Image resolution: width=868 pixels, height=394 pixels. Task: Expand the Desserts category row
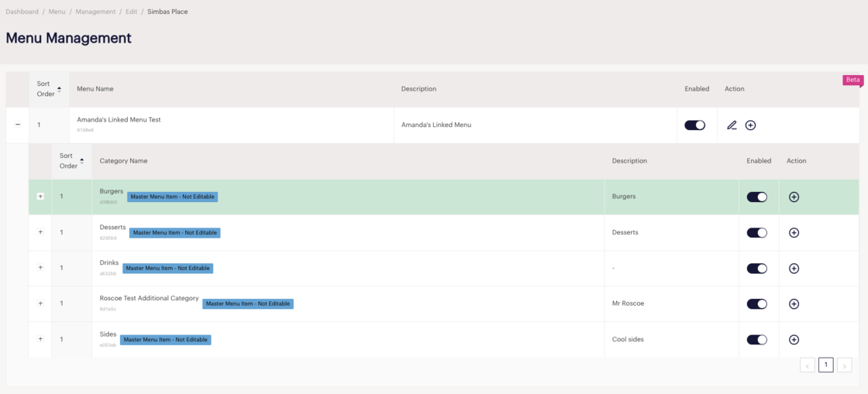[40, 232]
